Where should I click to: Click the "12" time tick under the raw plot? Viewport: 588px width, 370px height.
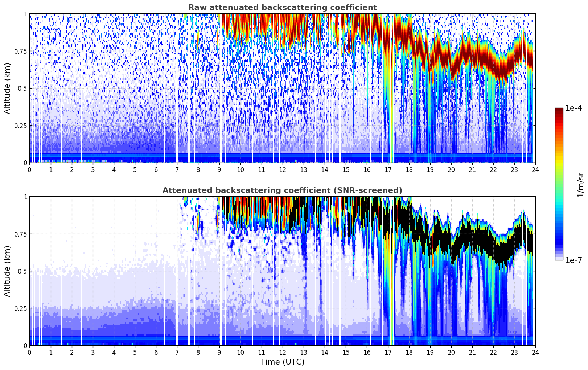click(283, 169)
